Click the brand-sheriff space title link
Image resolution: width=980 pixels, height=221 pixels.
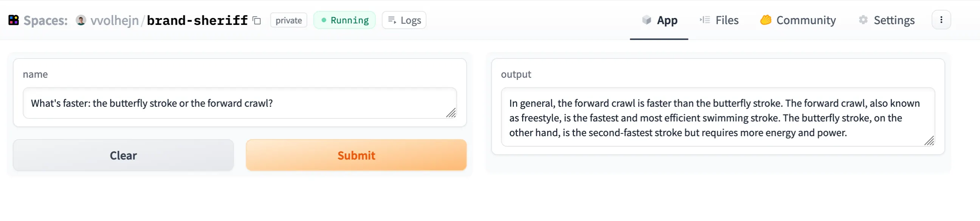[197, 20]
